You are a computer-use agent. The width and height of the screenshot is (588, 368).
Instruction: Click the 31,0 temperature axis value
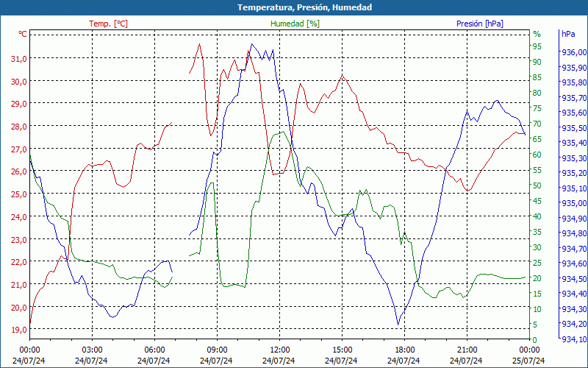(19, 59)
